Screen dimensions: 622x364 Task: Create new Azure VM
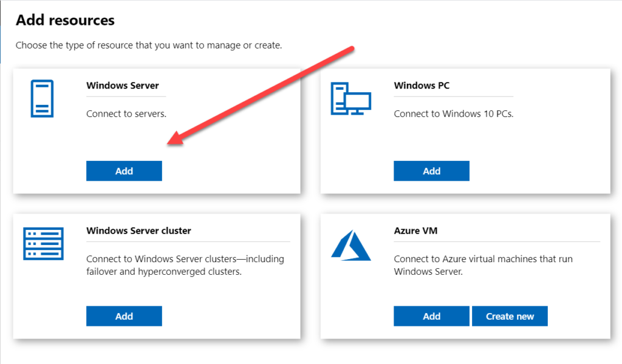[x=510, y=316]
